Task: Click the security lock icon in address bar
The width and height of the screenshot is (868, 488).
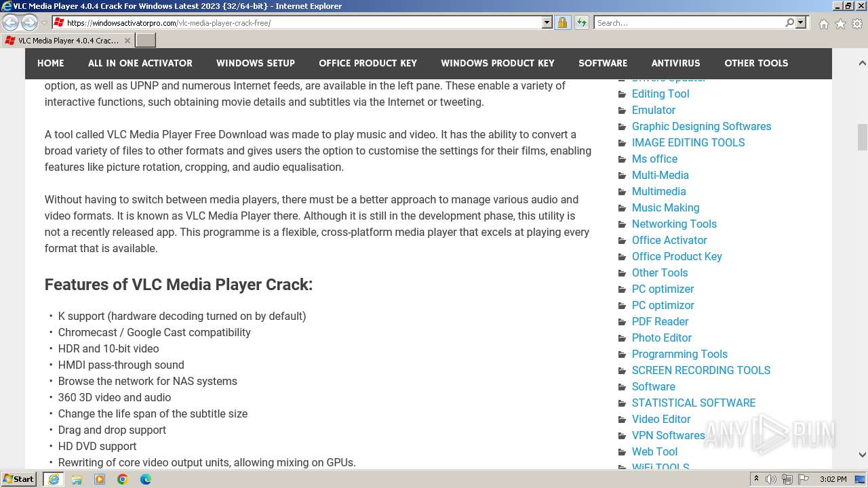Action: 562,23
